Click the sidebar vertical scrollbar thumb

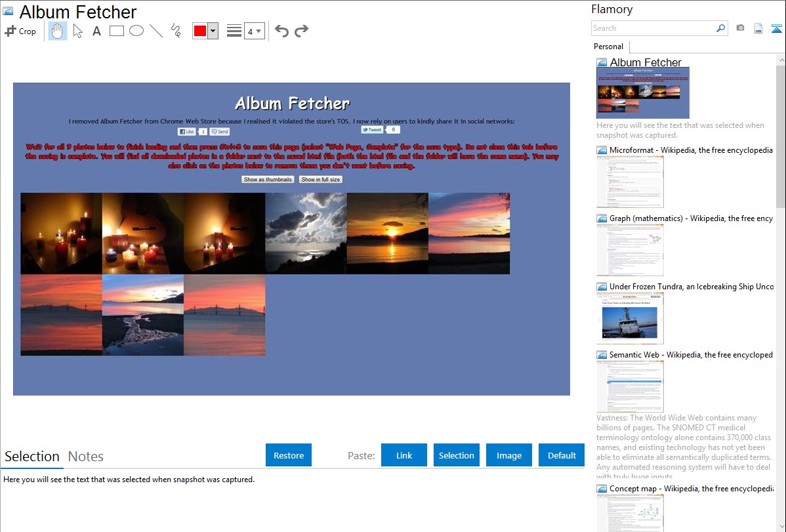click(781, 136)
